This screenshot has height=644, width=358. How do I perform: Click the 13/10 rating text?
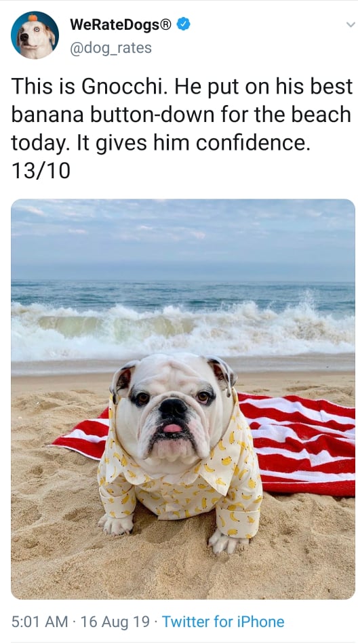(41, 170)
